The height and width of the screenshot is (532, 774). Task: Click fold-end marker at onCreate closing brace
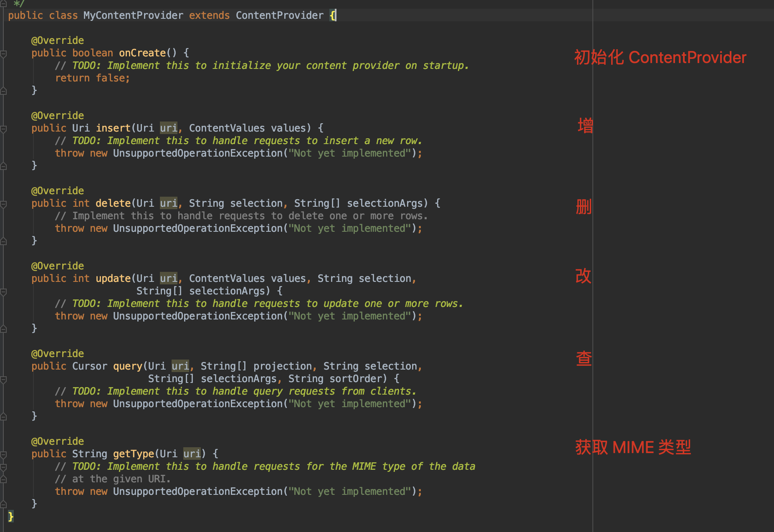(3, 91)
